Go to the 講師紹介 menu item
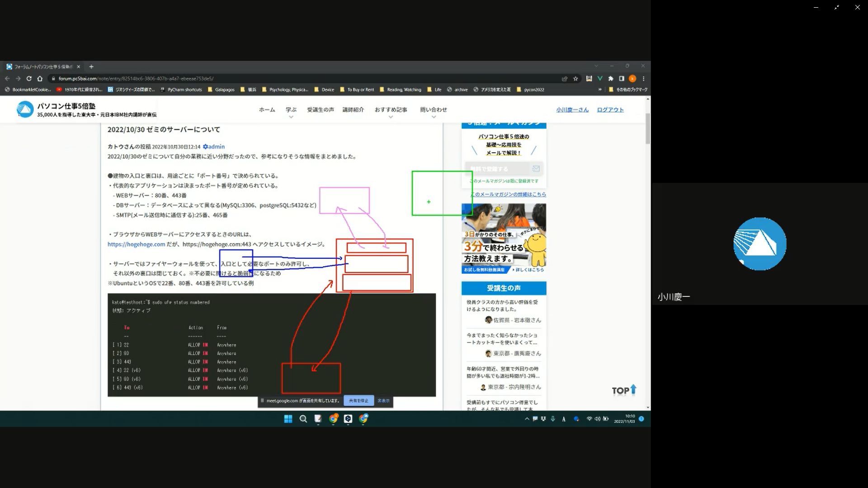The height and width of the screenshot is (488, 868). point(353,110)
